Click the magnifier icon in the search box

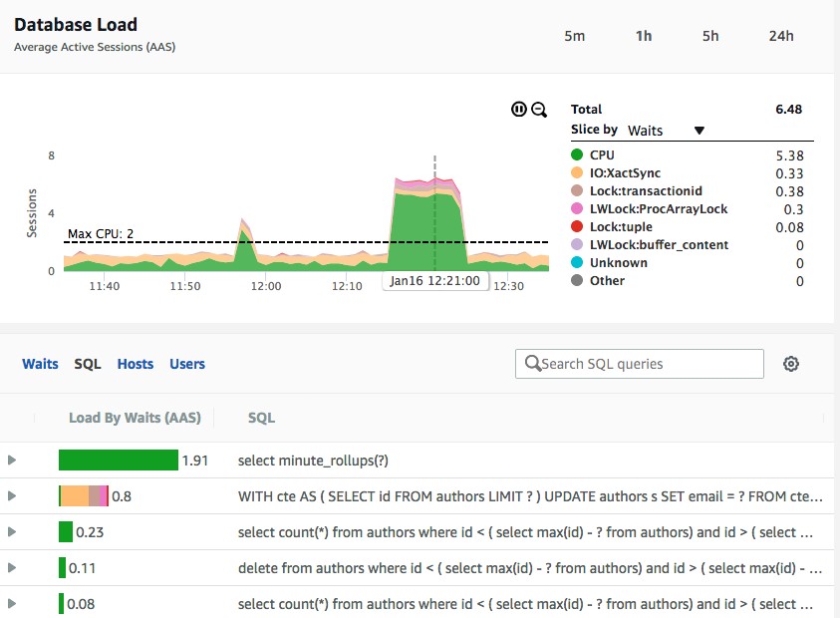(532, 364)
